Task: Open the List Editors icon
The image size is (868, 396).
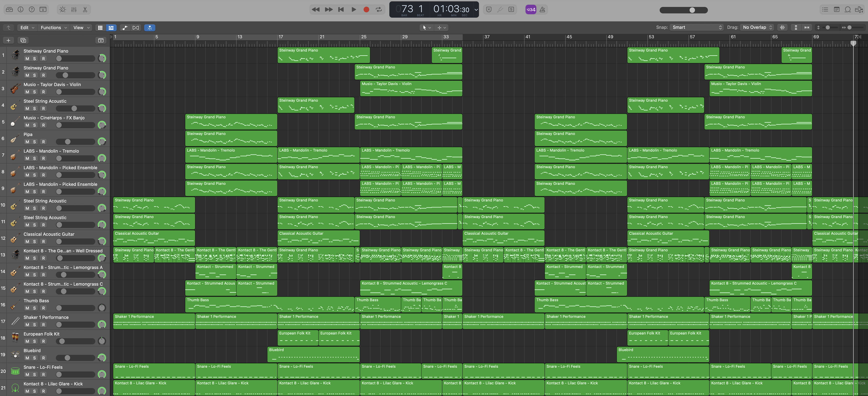Action: point(825,10)
